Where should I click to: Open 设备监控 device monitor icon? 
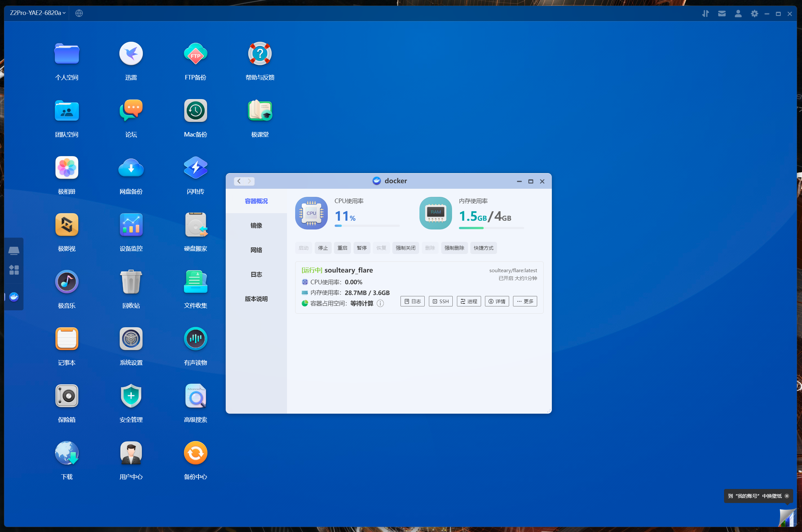tap(131, 225)
